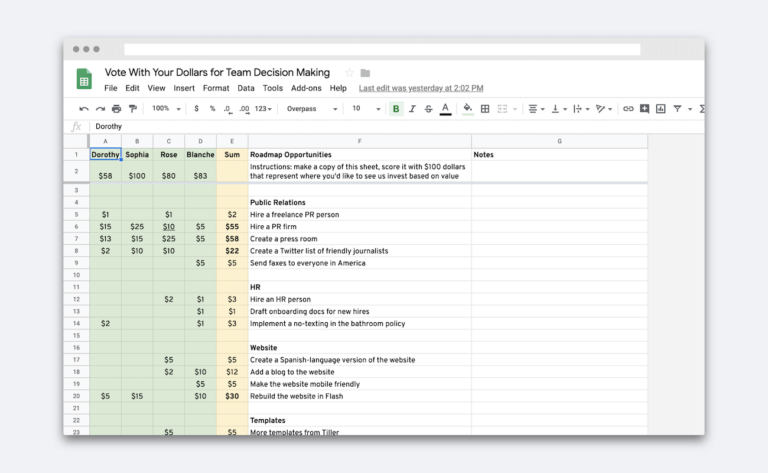Open the File menu
This screenshot has width=768, height=473.
(x=111, y=88)
